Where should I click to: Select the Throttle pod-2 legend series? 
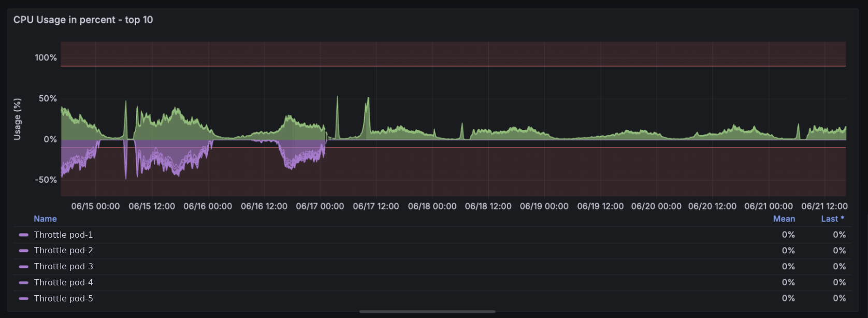[x=63, y=251]
